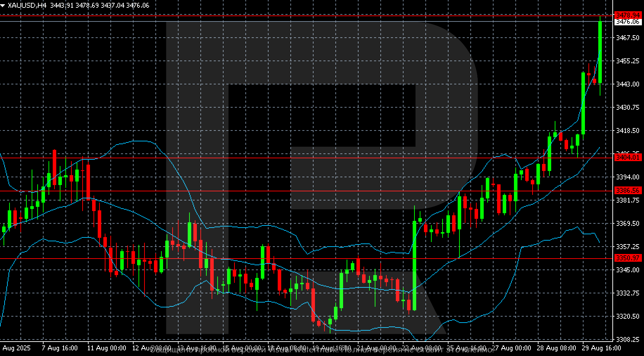Select the latest tall green candle

click(x=600, y=53)
